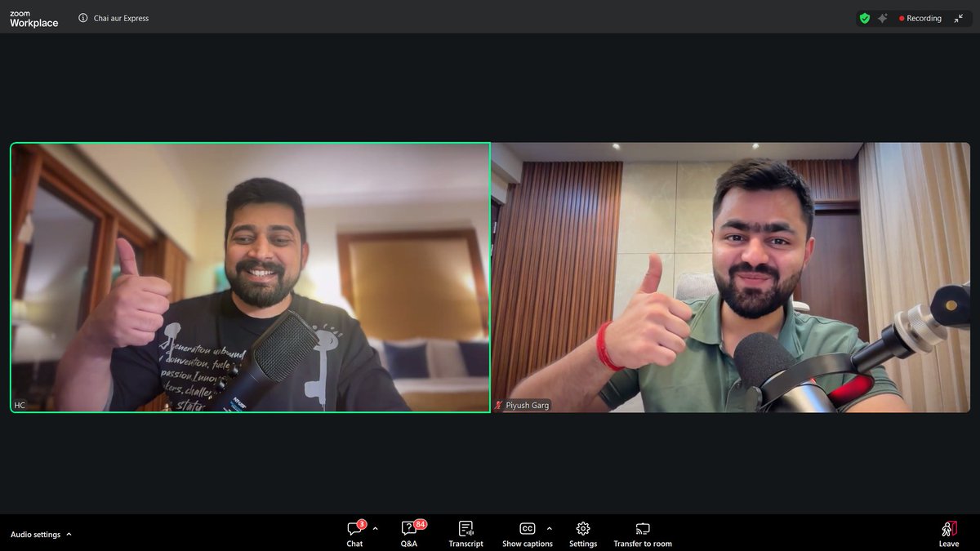Expand the Audio settings chevron
The width and height of the screenshot is (980, 551).
[67, 534]
